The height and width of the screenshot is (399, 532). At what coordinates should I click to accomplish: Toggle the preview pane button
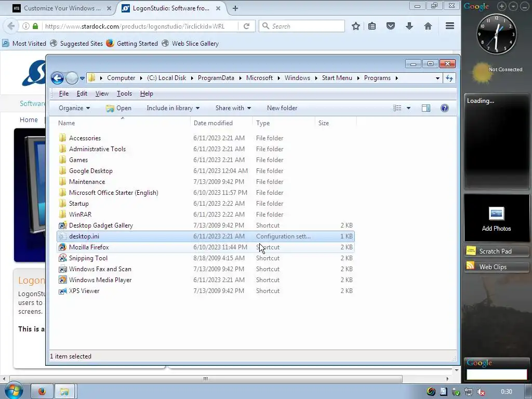(426, 108)
